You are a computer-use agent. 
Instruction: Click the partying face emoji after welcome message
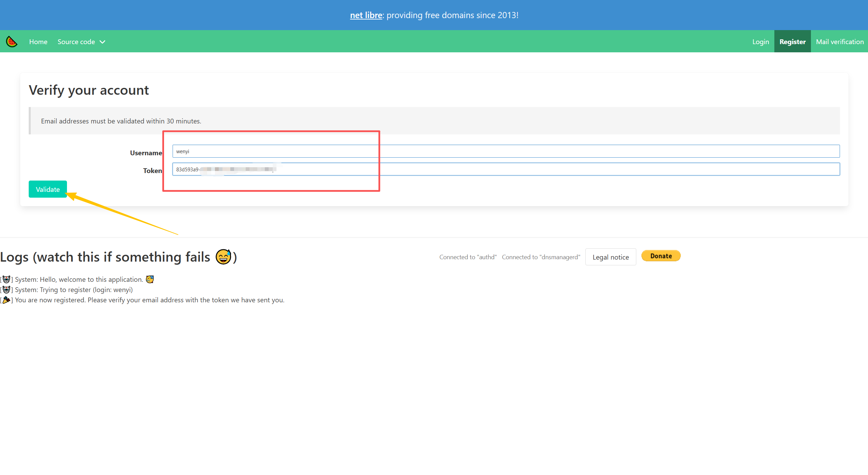[150, 279]
